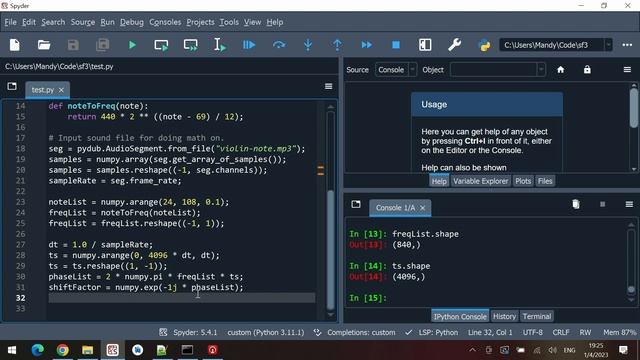Screen dimensions: 640x360
Task: Switch to the Files tab
Action: pyautogui.click(x=545, y=181)
